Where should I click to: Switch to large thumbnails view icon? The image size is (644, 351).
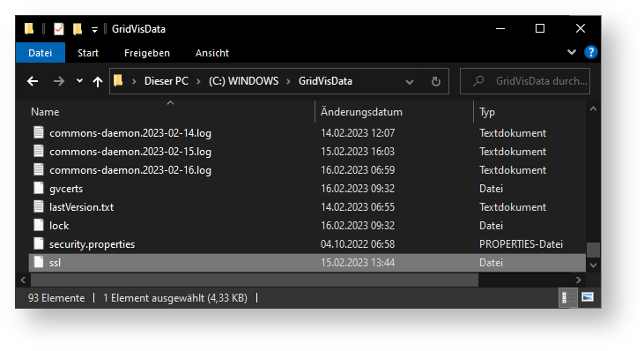588,296
